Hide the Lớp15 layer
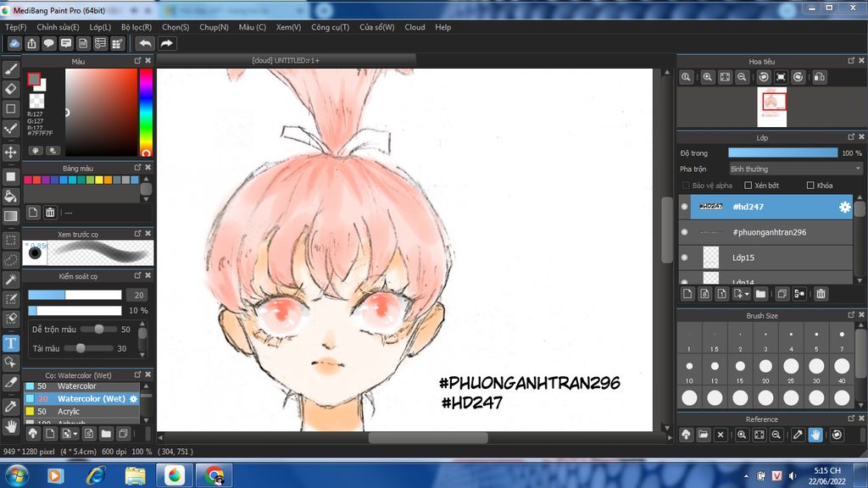 684,258
